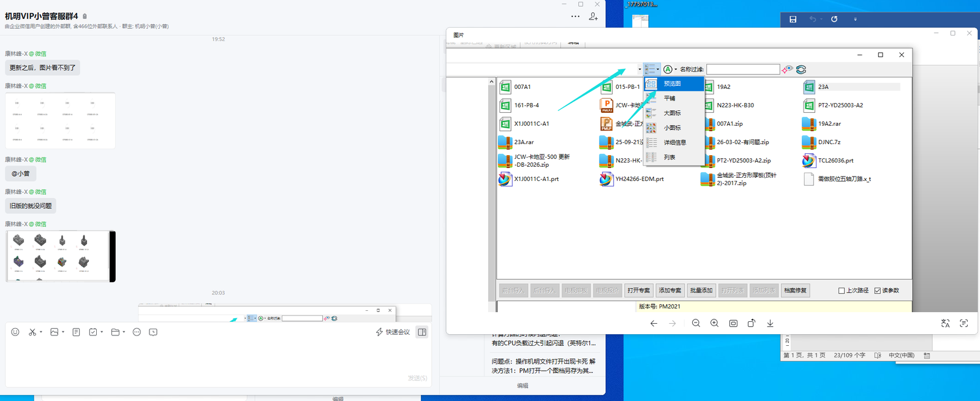Viewport: 980px width, 401px height.
Task: Zoom in the image in viewer
Action: [714, 323]
